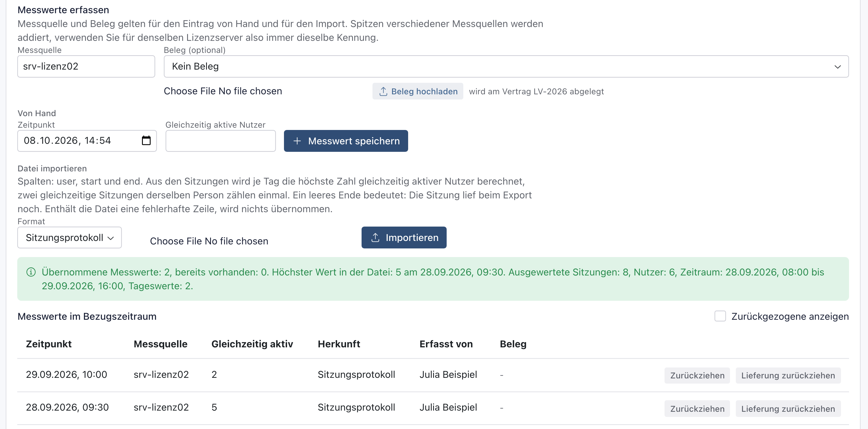Click Zurückziehen in the 29.09.2026 row
The height and width of the screenshot is (429, 868).
pyautogui.click(x=697, y=376)
